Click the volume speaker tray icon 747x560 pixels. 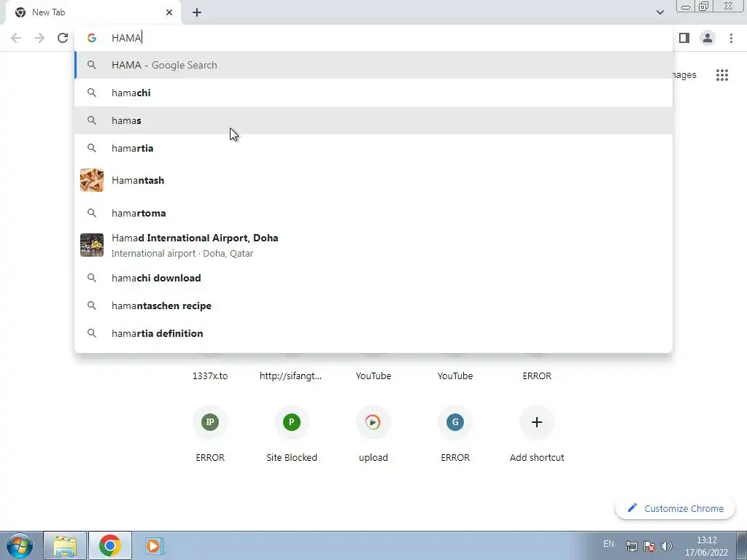coord(667,546)
